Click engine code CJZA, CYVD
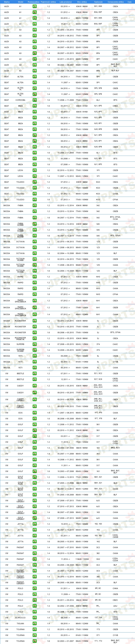The height and width of the screenshot is (644, 135). [x=115, y=442]
